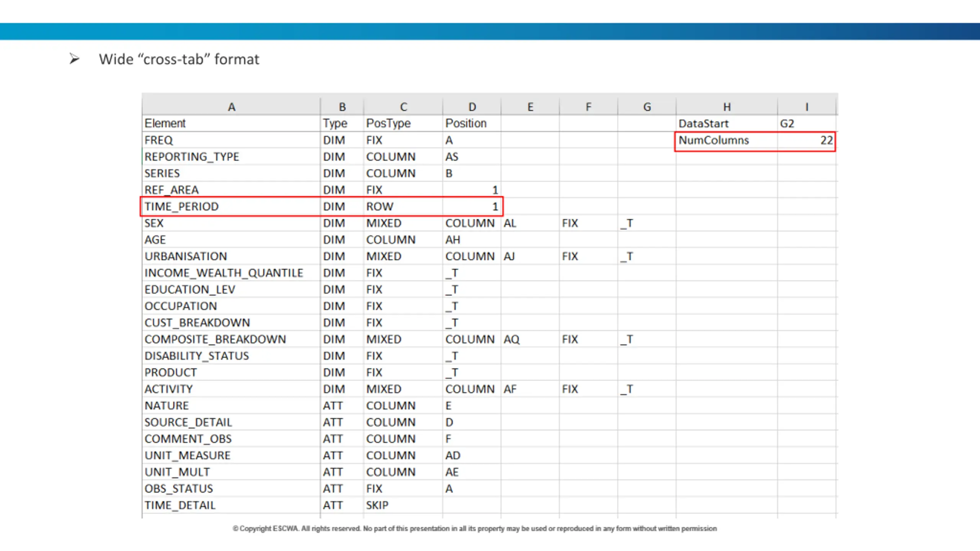
Task: Select column A header
Action: pyautogui.click(x=231, y=107)
